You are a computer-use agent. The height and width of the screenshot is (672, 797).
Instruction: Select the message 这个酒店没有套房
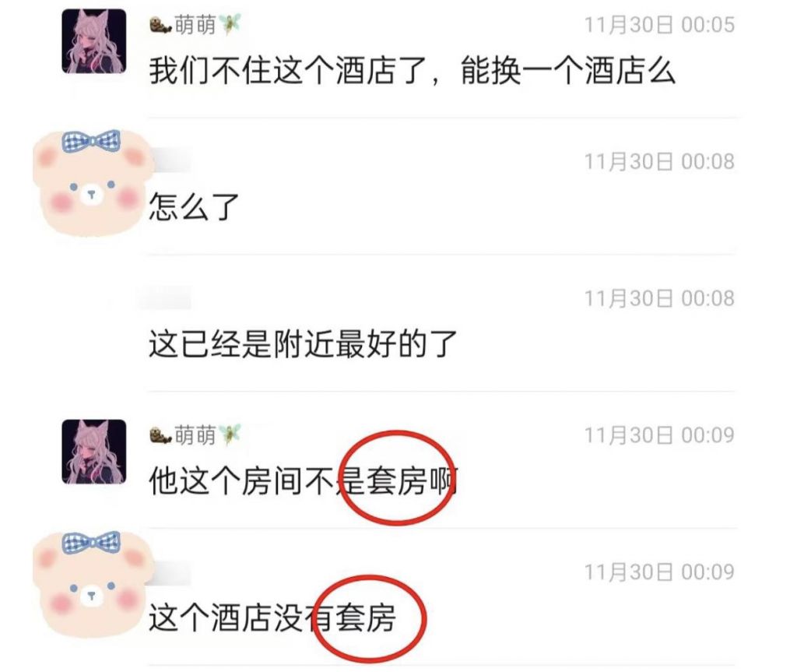tap(272, 617)
